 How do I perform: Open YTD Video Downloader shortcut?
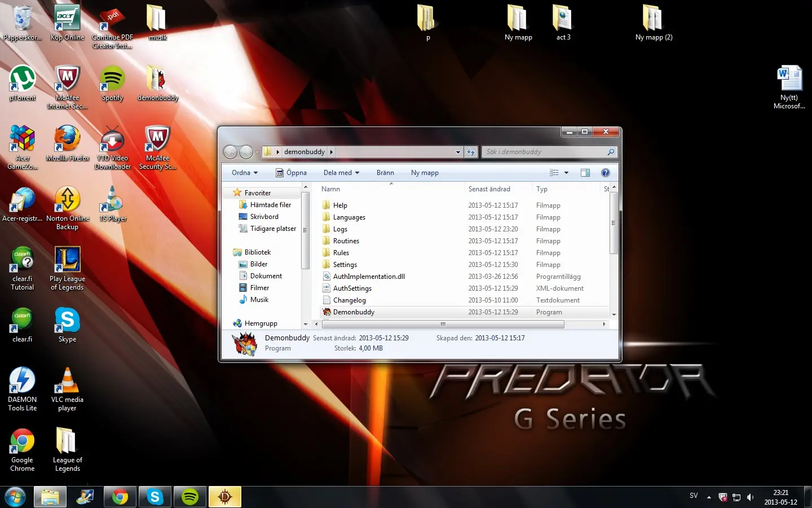click(112, 148)
